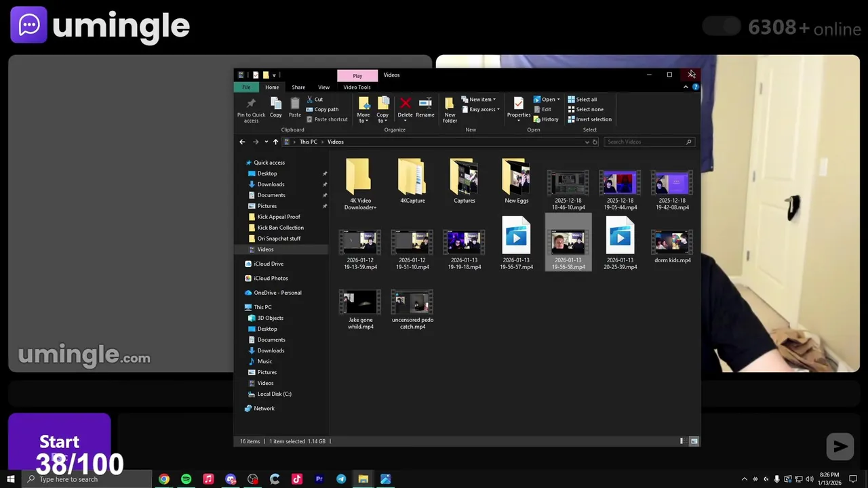The width and height of the screenshot is (868, 488).
Task: Click the Pin to Quick access icon
Action: point(251,103)
